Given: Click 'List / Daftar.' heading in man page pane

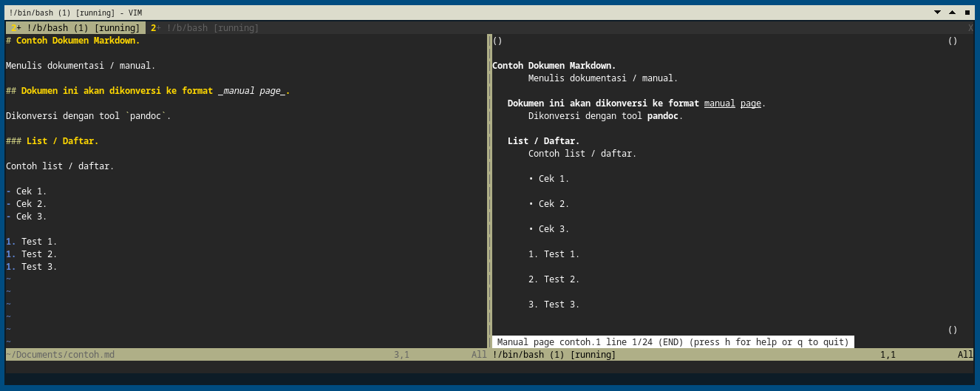Looking at the screenshot, I should 544,141.
